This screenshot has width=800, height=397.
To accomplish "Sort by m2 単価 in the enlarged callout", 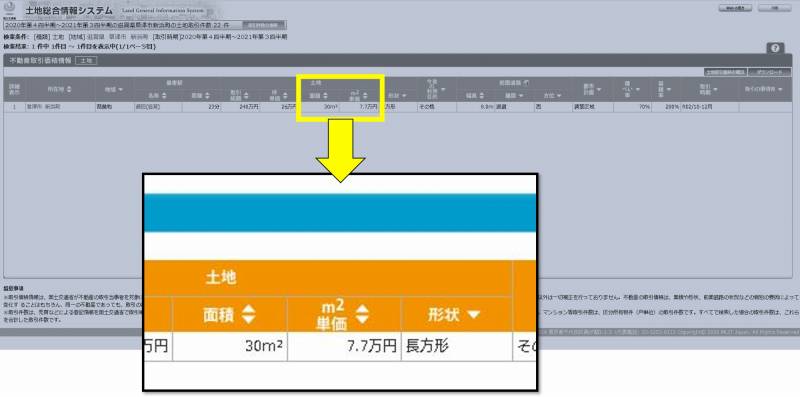I will coord(362,314).
